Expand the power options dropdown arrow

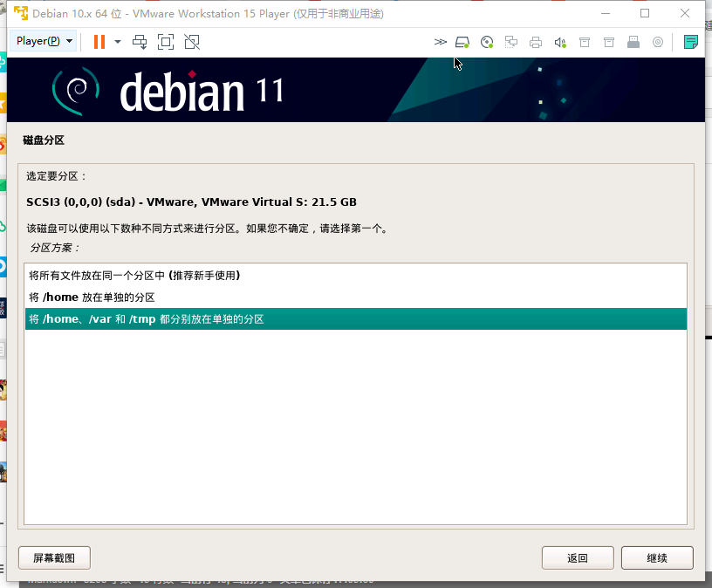coord(118,42)
